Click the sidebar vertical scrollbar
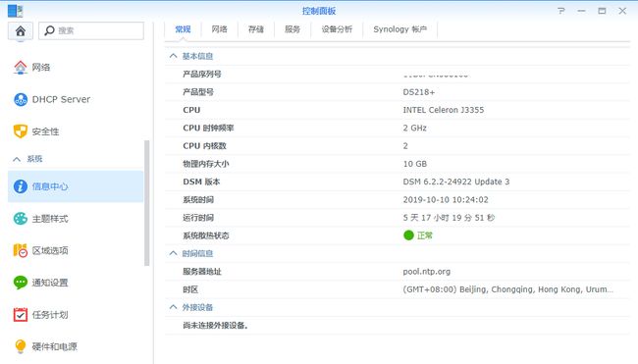 click(147, 203)
